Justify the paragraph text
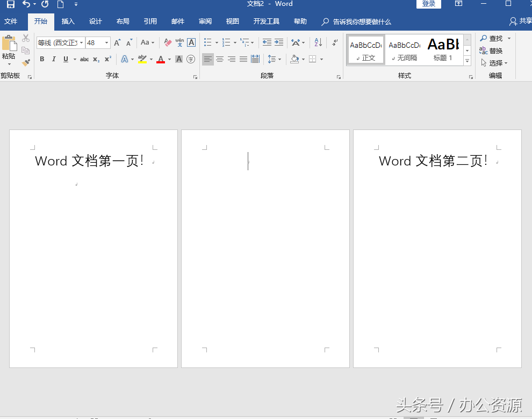532x419 pixels. coord(243,60)
